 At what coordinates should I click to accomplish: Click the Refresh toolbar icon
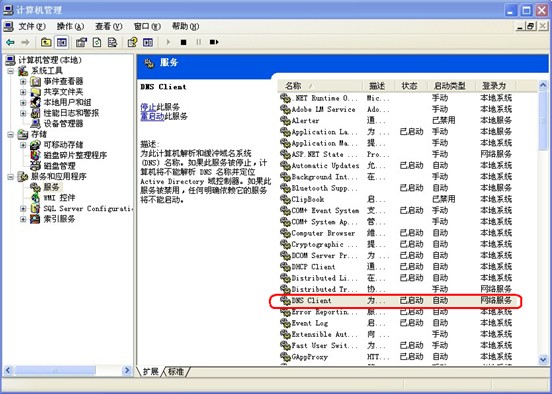(97, 42)
